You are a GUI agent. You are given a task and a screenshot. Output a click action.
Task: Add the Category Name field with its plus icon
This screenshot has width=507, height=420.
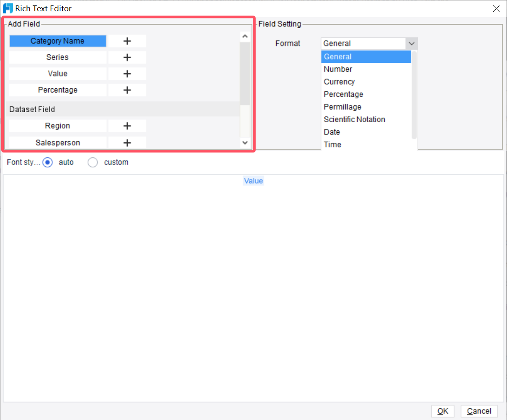click(127, 41)
